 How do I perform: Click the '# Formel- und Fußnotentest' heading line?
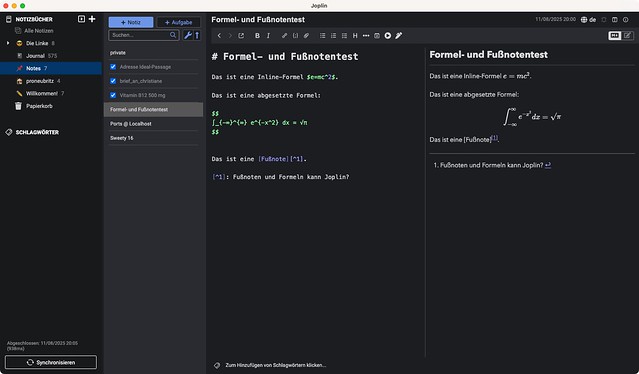tap(285, 56)
